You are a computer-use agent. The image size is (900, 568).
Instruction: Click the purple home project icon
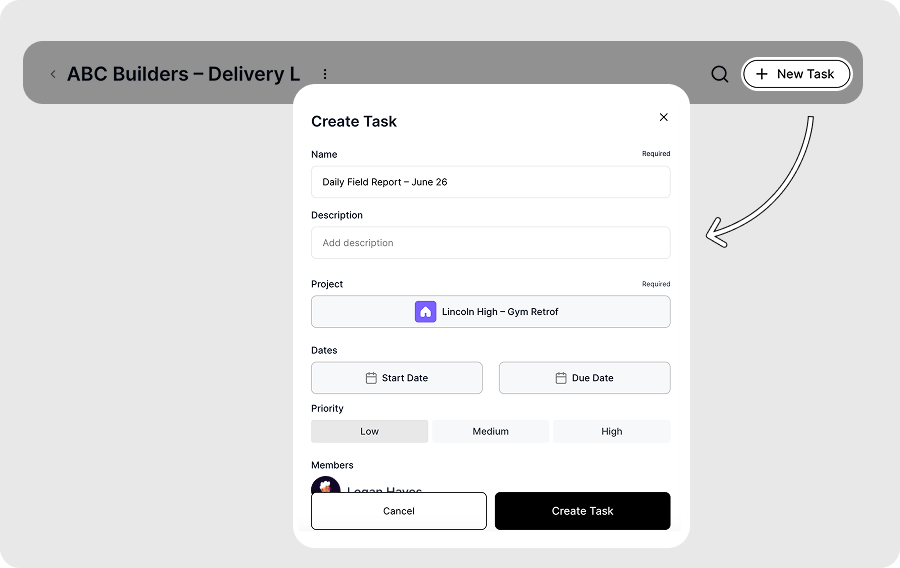pyautogui.click(x=426, y=312)
